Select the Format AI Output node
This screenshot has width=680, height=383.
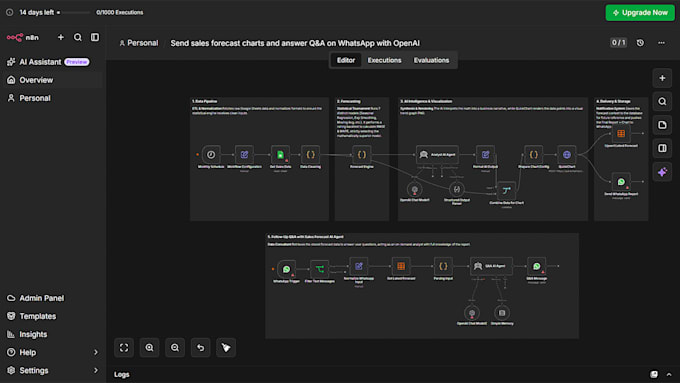point(485,154)
